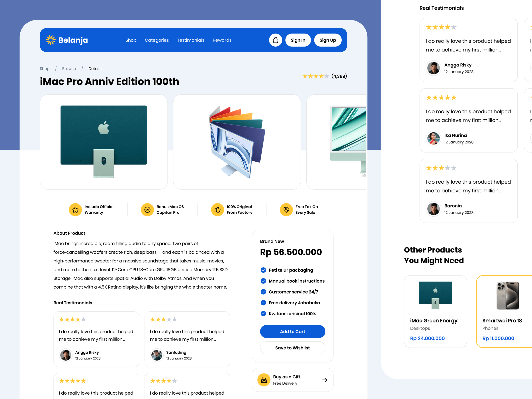Open the multicolor iMac product image
532x399 pixels.
pyautogui.click(x=237, y=142)
